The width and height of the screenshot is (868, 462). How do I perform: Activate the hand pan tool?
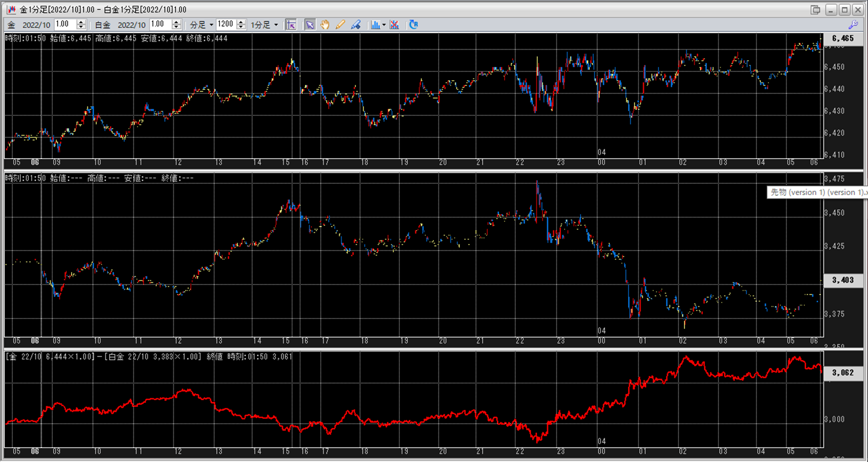[x=325, y=25]
